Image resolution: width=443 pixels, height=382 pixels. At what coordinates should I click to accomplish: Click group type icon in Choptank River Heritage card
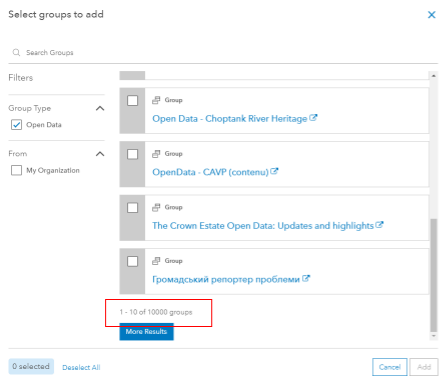pos(156,100)
